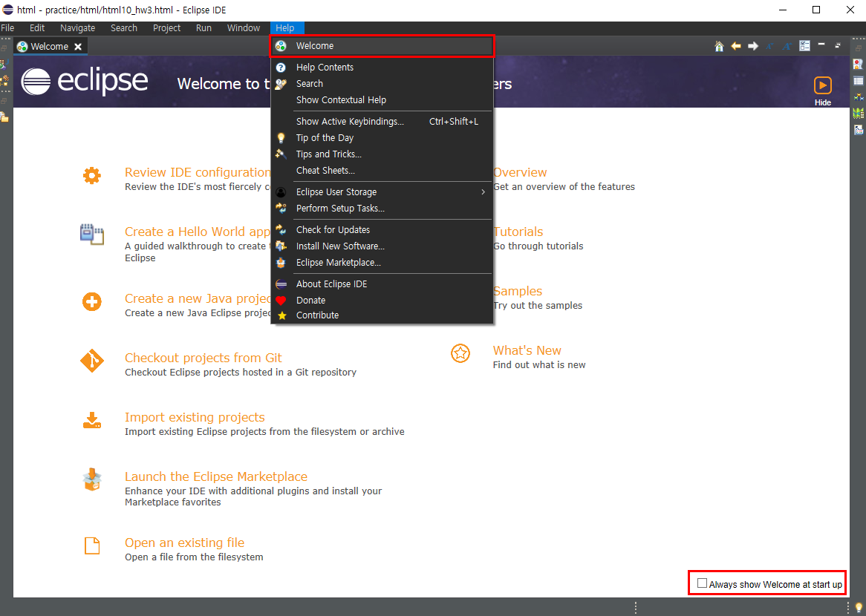Select Show Active Keybindings entry

[382, 122]
